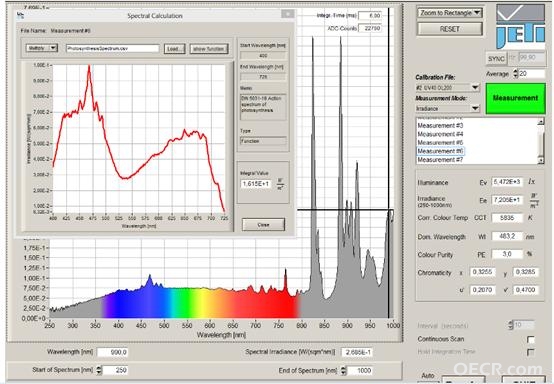Click the Spectral Calculation window title icon
This screenshot has height=384, width=554.
click(x=20, y=15)
